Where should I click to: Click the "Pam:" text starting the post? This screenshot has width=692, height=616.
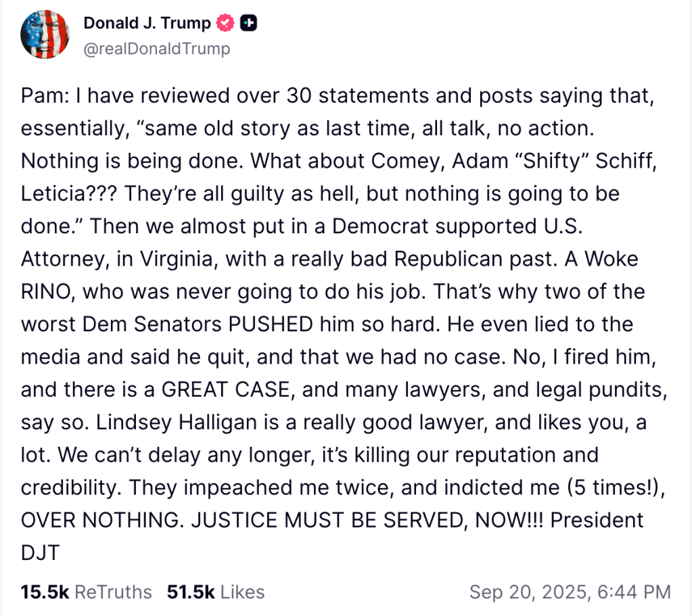point(43,96)
